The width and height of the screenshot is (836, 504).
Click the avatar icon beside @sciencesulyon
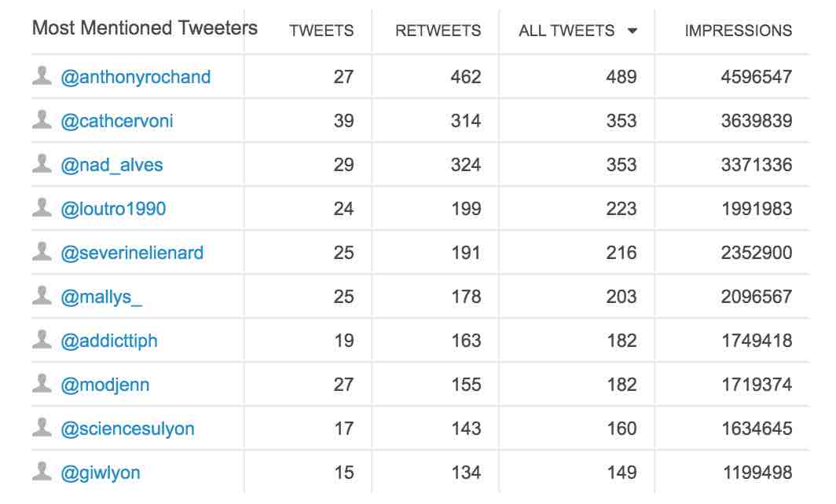pyautogui.click(x=42, y=428)
